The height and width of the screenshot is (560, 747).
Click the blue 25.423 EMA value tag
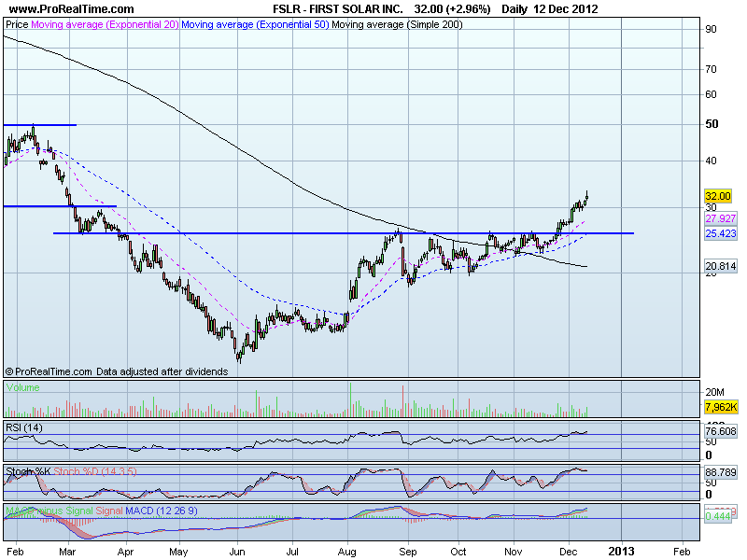[x=720, y=233]
